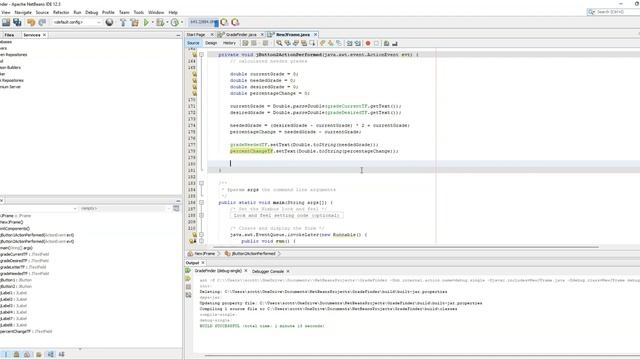Click the rightmost icon of editor toolbar
This screenshot has height=360, width=640.
click(395, 43)
